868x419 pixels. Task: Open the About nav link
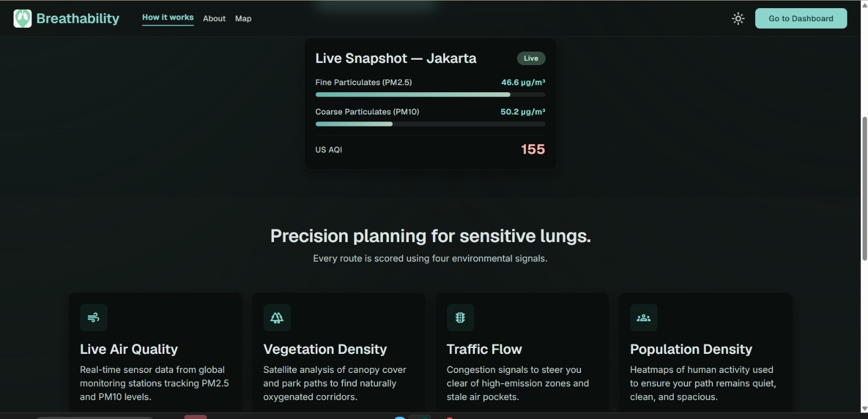click(x=214, y=18)
